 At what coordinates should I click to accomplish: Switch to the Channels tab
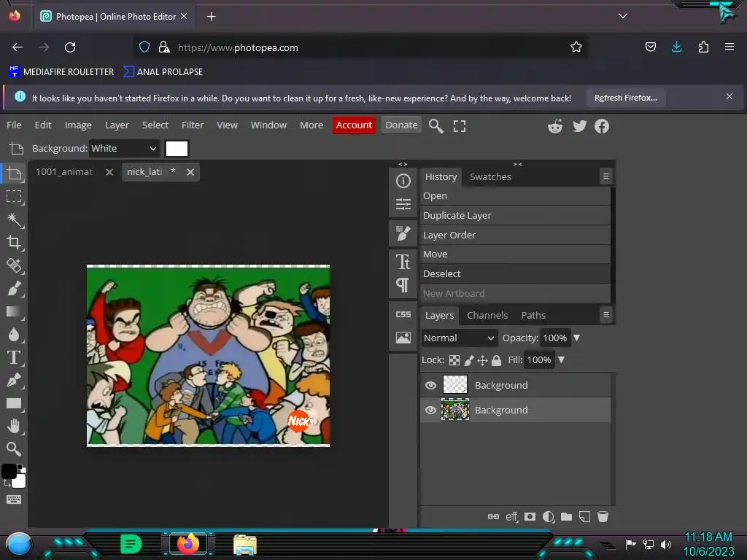(487, 315)
